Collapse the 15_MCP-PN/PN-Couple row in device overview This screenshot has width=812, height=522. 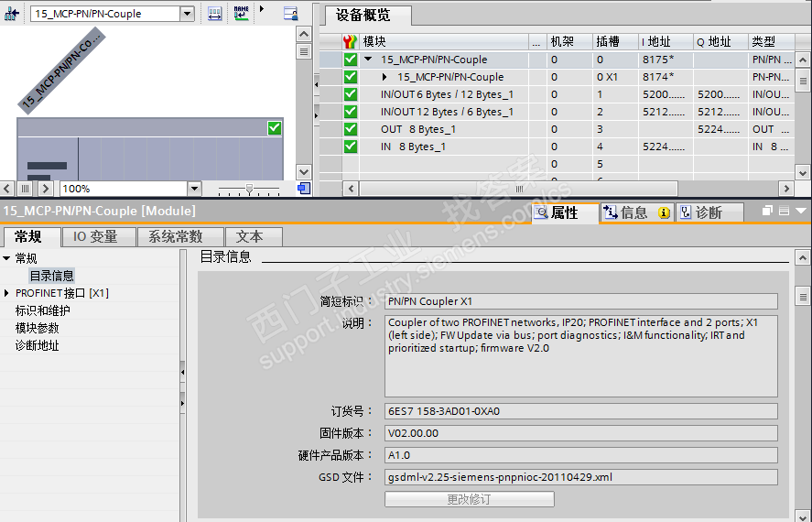coord(368,59)
